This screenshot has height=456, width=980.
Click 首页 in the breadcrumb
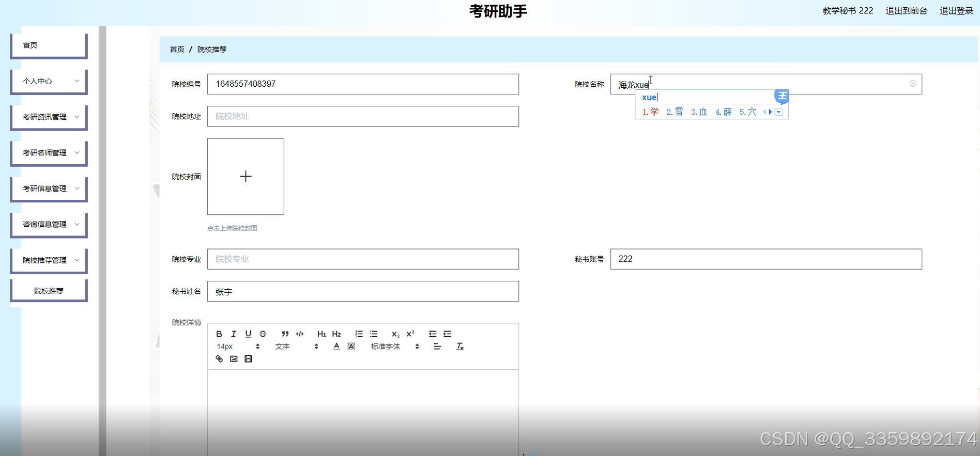point(177,50)
